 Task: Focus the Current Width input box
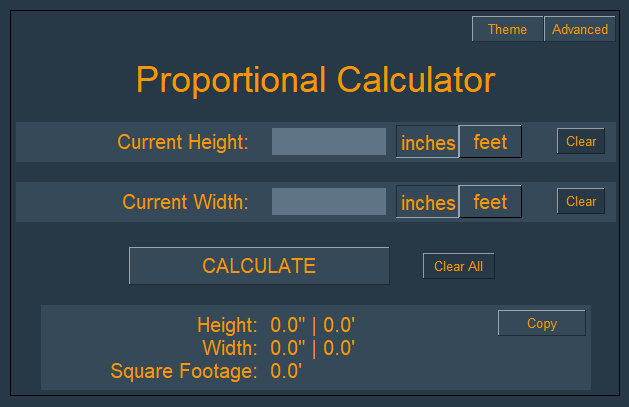[329, 202]
